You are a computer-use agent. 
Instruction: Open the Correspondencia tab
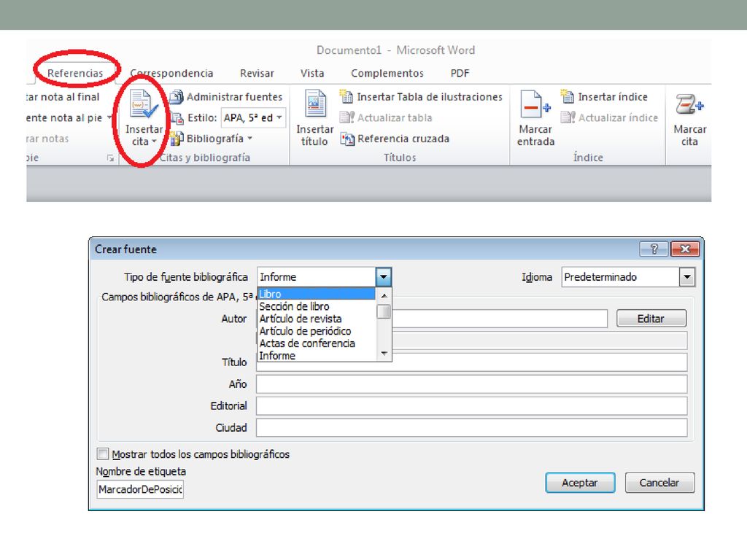(x=171, y=73)
